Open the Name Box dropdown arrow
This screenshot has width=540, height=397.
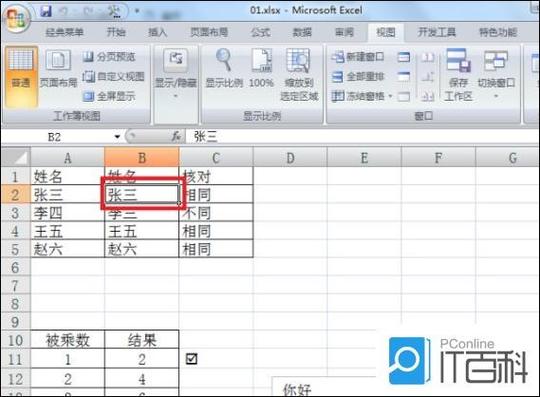(x=117, y=137)
